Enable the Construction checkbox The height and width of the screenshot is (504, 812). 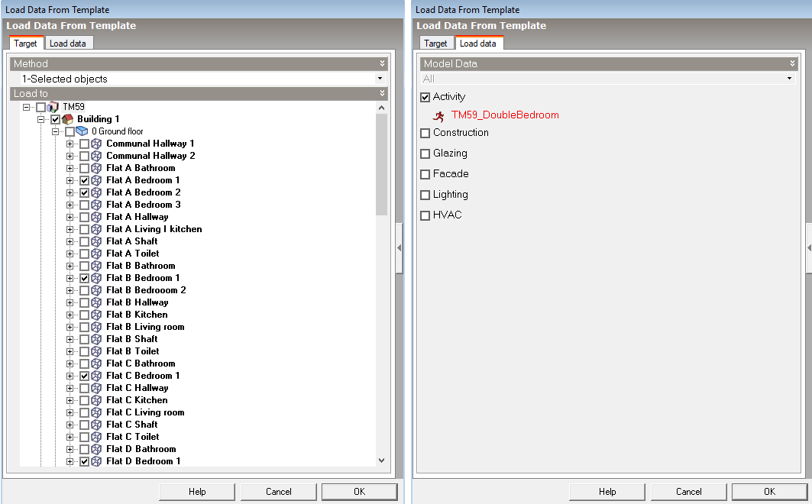coord(425,133)
